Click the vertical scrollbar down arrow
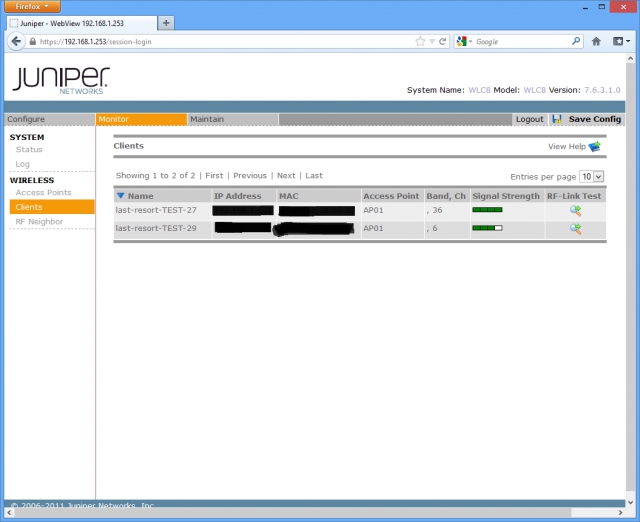The image size is (640, 522). [x=631, y=502]
